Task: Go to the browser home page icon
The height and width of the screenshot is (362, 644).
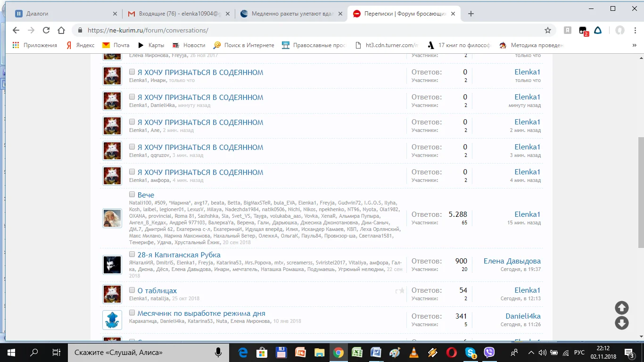Action: 61,30
